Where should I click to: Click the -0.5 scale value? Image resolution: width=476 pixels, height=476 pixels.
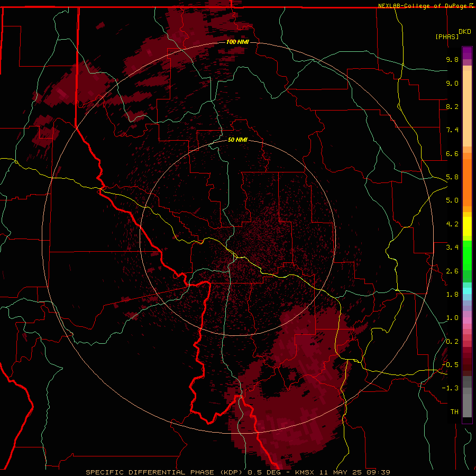(x=450, y=365)
